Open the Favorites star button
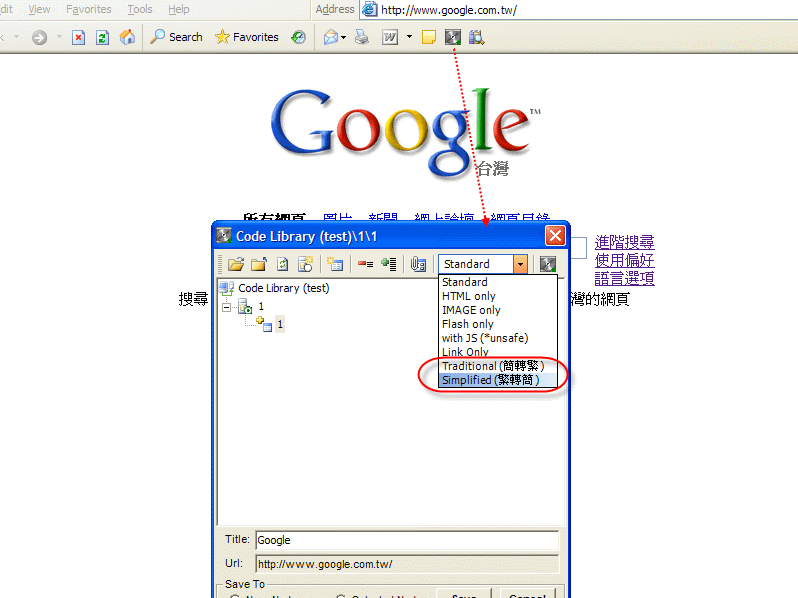 [x=247, y=37]
